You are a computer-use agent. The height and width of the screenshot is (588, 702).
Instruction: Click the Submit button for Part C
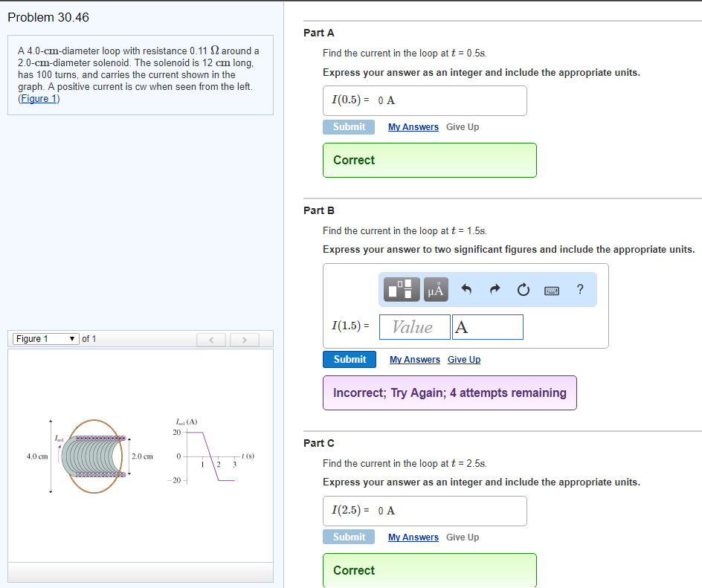click(348, 537)
